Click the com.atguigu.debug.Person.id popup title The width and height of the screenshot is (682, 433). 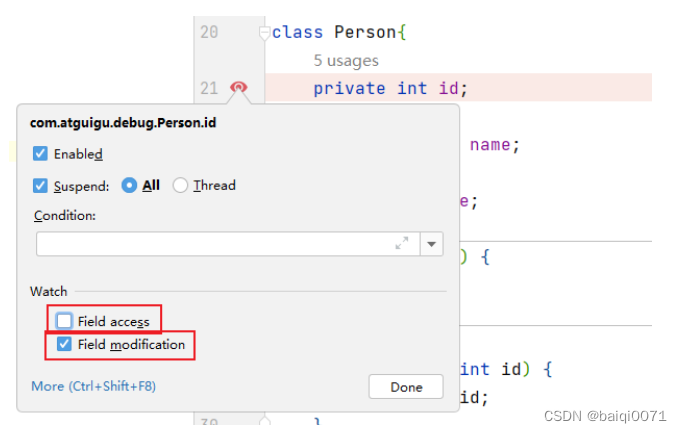(x=123, y=123)
